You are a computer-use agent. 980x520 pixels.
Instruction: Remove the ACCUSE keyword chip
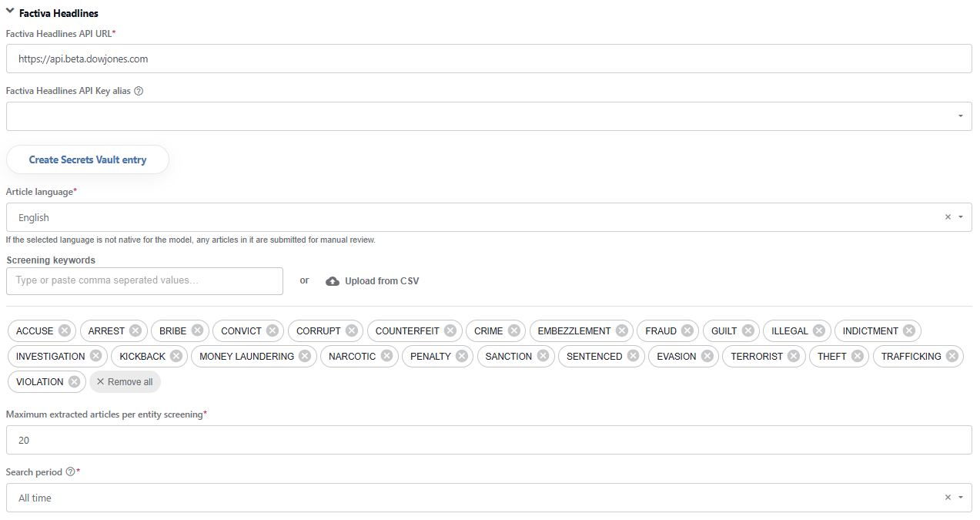pos(65,330)
